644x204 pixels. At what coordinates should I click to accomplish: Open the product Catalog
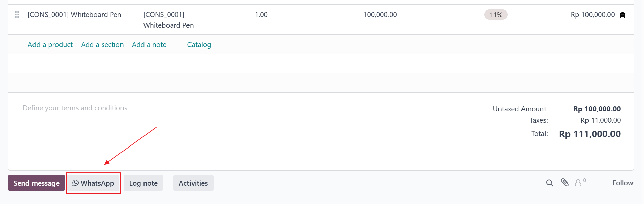pyautogui.click(x=199, y=45)
